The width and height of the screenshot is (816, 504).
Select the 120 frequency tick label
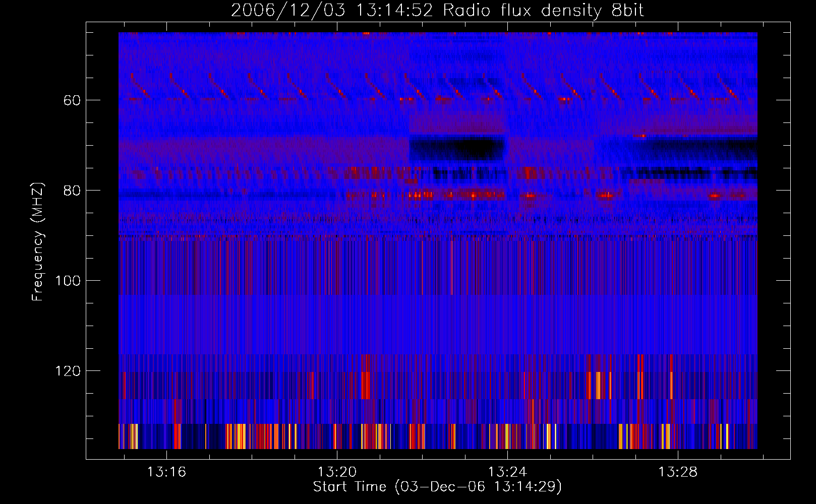[68, 371]
